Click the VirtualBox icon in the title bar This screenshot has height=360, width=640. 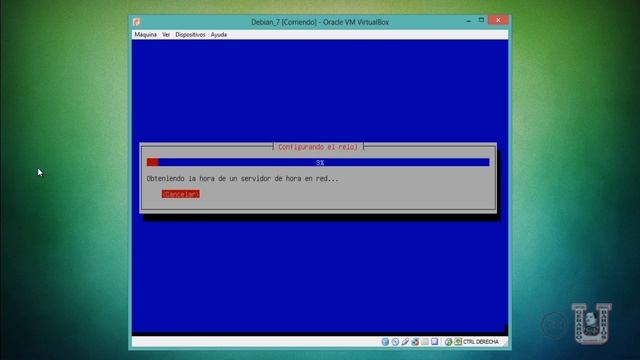coord(137,22)
